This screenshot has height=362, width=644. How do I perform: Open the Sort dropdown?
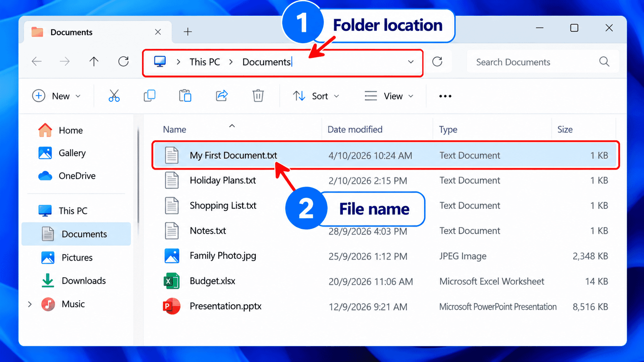pos(316,96)
